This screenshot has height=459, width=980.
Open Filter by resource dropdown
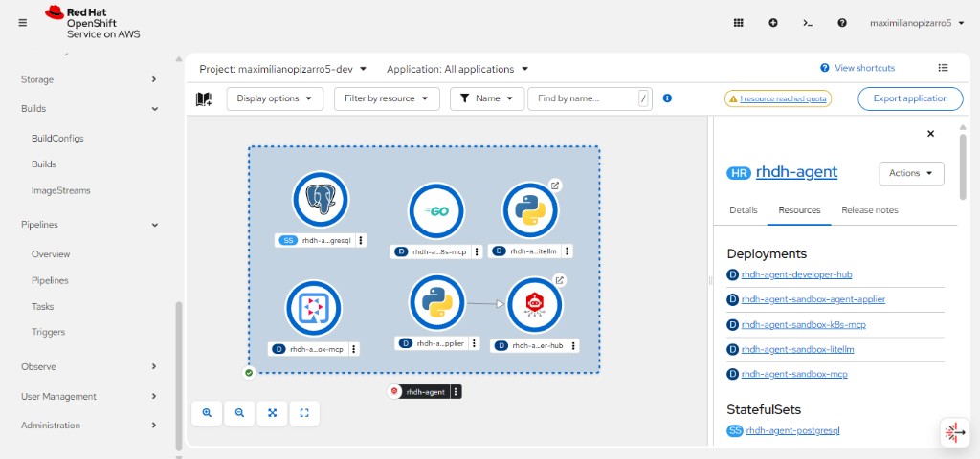pos(387,98)
